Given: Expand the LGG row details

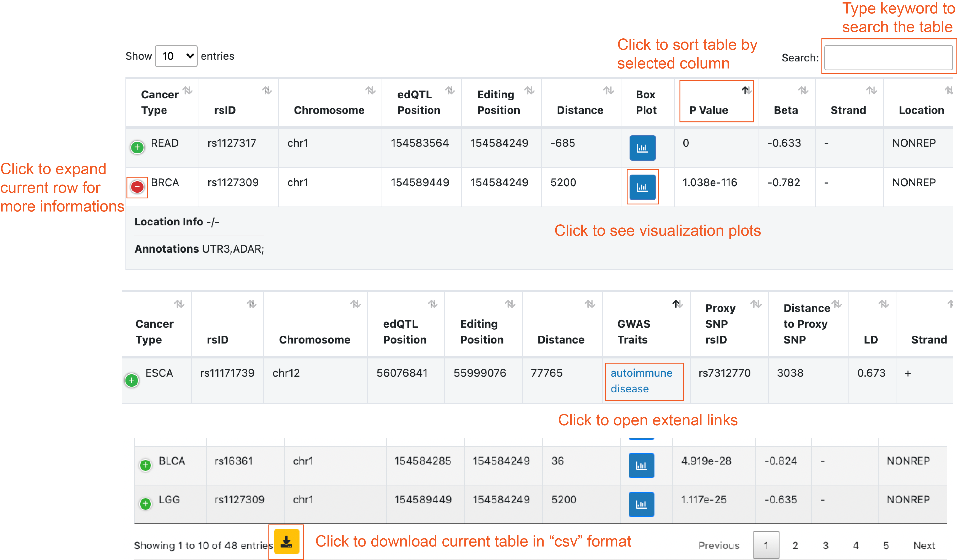Looking at the screenshot, I should point(145,504).
